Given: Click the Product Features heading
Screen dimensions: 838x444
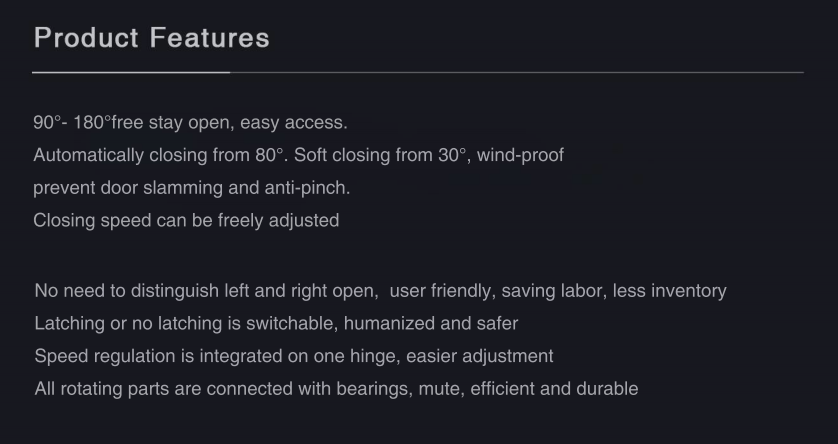Looking at the screenshot, I should pyautogui.click(x=152, y=38).
